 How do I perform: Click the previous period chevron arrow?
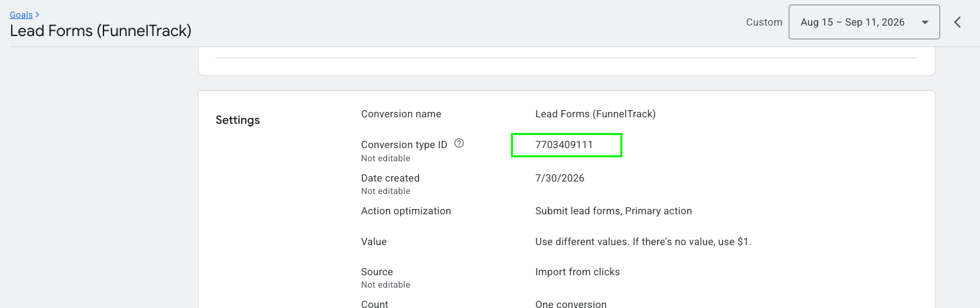[958, 22]
